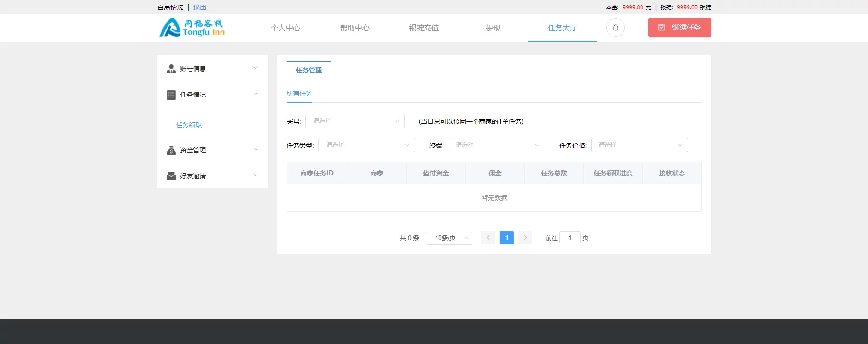
Task: Open the 银锭充值 nav item
Action: coord(424,28)
